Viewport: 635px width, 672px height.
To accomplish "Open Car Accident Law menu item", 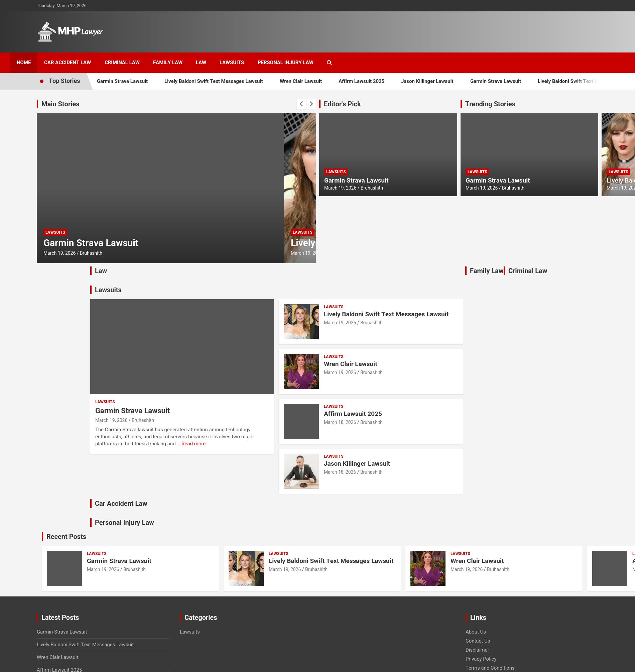I will point(68,63).
